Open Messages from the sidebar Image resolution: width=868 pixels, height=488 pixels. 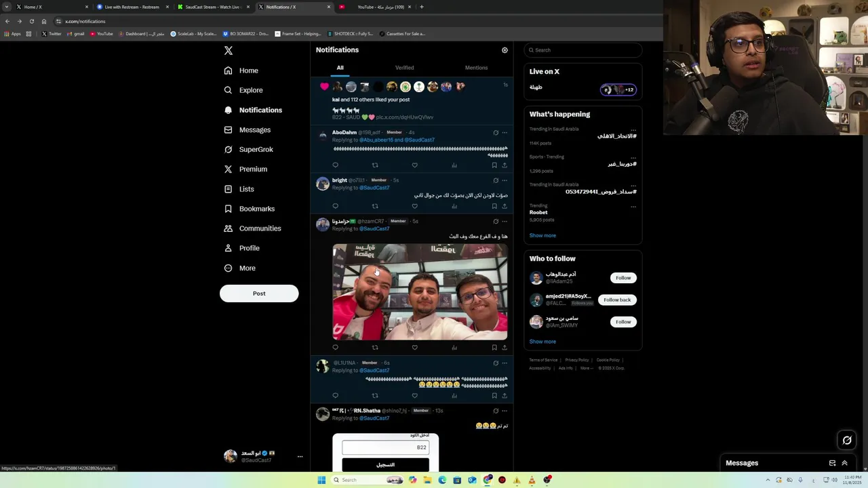point(248,129)
